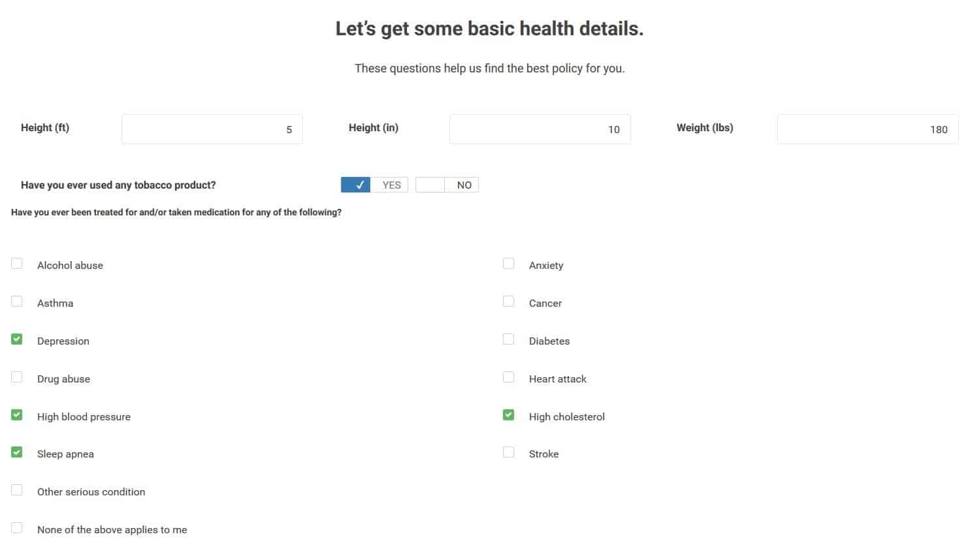The height and width of the screenshot is (560, 970).
Task: Click the Height (ft) input field
Action: tap(212, 129)
